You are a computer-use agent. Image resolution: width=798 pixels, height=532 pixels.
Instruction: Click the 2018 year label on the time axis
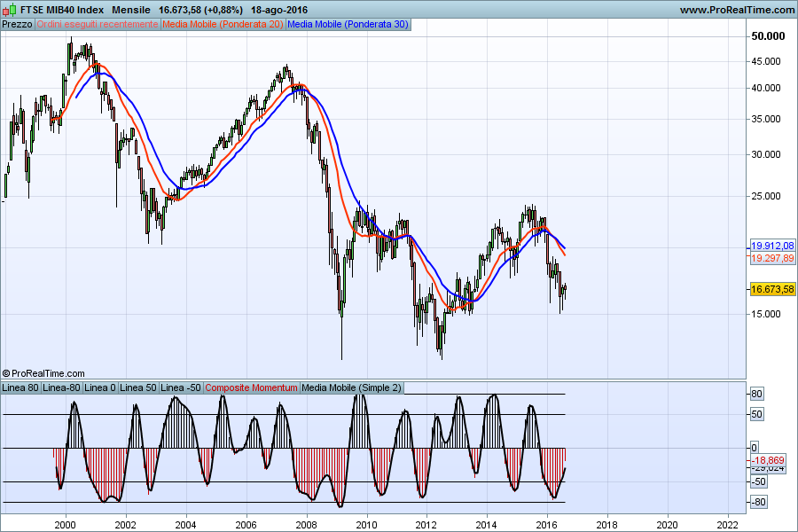tap(606, 525)
